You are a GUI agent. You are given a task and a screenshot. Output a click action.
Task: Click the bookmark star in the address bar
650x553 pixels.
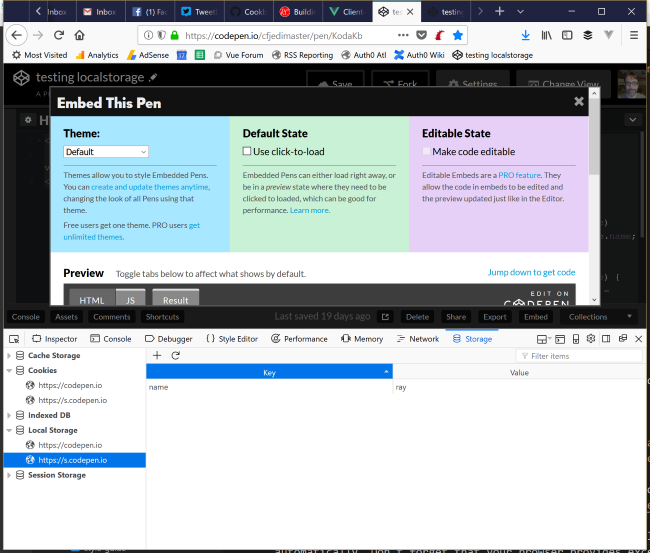458,34
